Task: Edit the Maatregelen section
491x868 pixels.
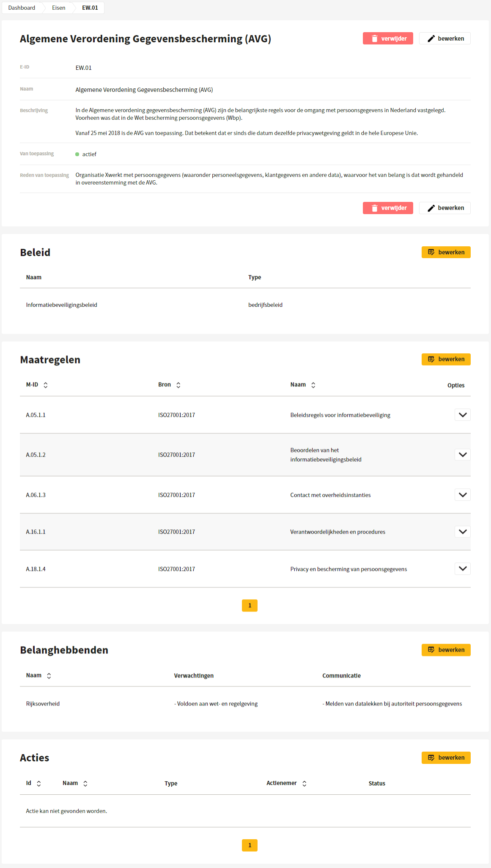Action: click(x=446, y=359)
